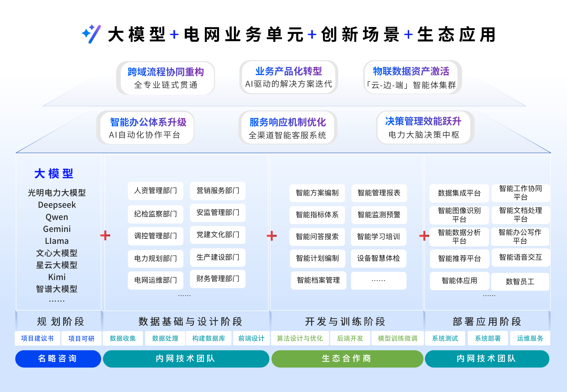
Task: Click the 调控管理部门 box
Action: 156,236
